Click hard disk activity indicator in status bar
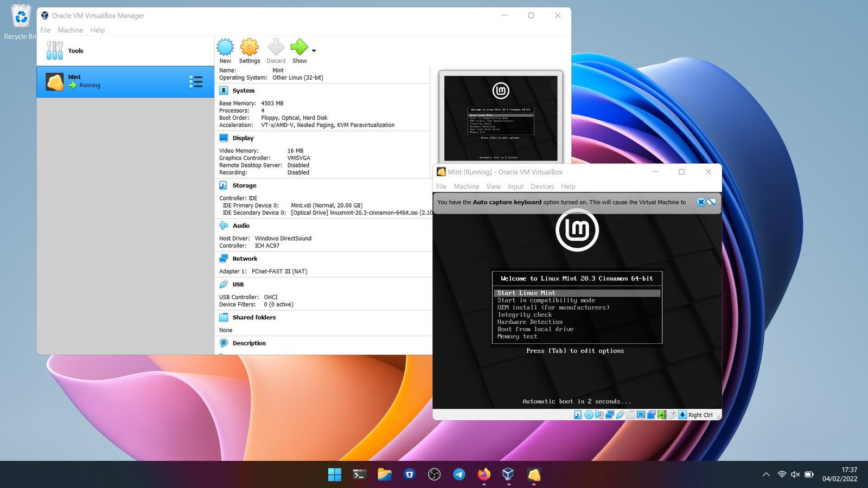The width and height of the screenshot is (868, 488). (578, 415)
